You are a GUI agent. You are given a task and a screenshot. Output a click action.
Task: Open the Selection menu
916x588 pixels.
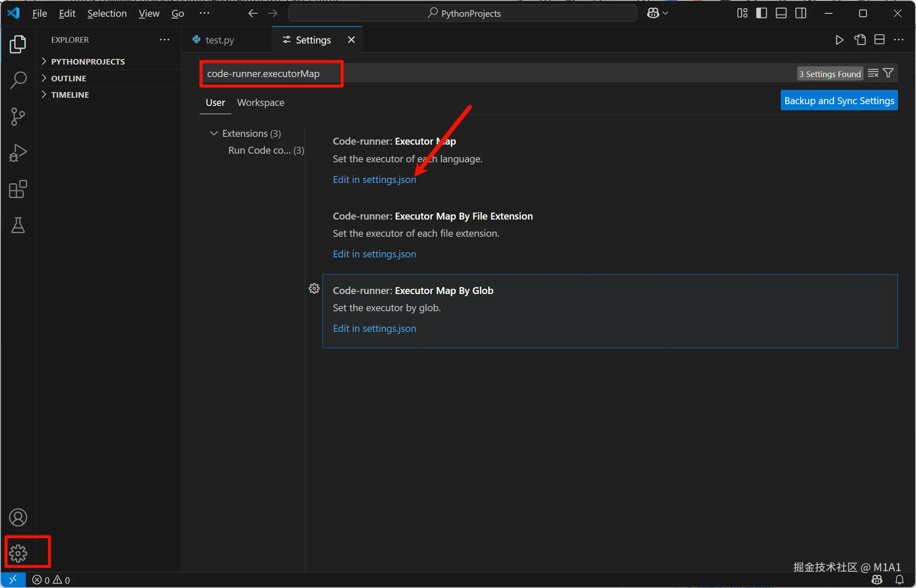click(x=107, y=13)
